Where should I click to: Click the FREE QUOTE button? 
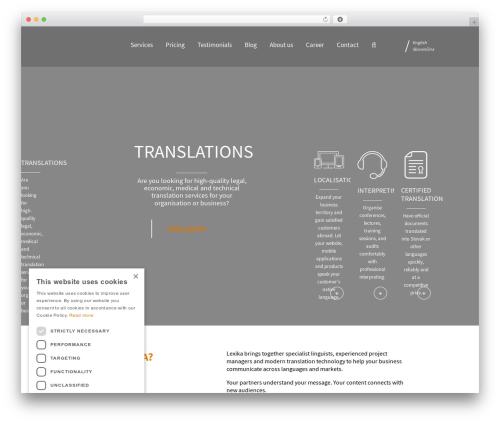click(x=186, y=229)
